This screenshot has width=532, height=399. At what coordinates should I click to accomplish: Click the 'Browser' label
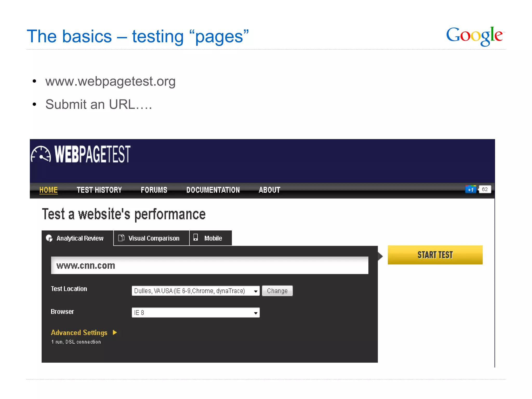pos(62,312)
